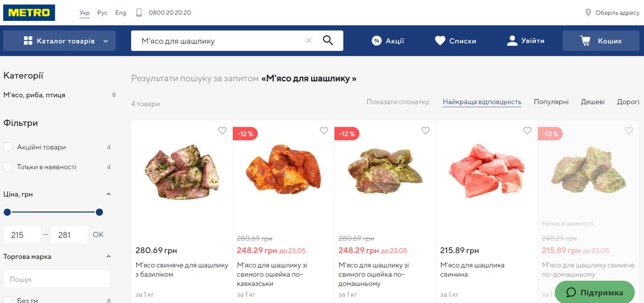The height and width of the screenshot is (303, 644).
Task: Enable the "Акційні товари" filter checkbox
Action: click(8, 147)
